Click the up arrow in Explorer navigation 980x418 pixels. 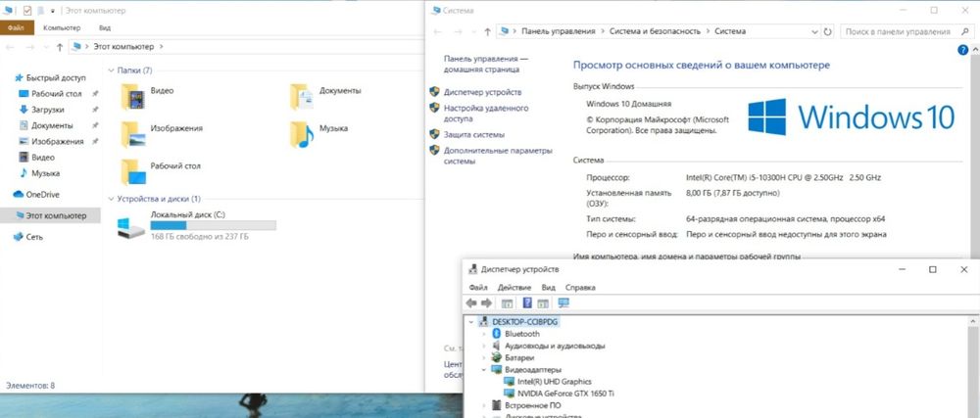pos(60,47)
